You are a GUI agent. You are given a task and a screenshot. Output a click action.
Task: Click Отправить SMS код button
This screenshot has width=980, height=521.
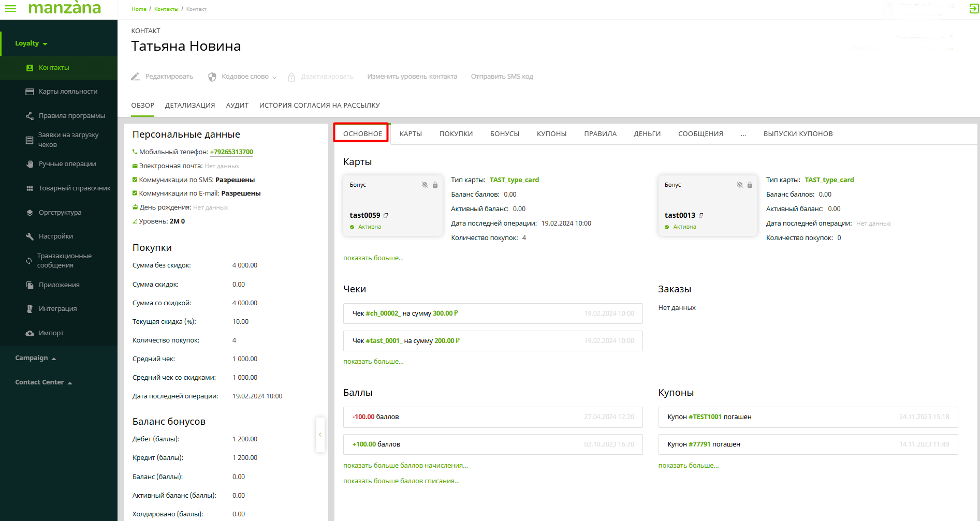coord(502,77)
